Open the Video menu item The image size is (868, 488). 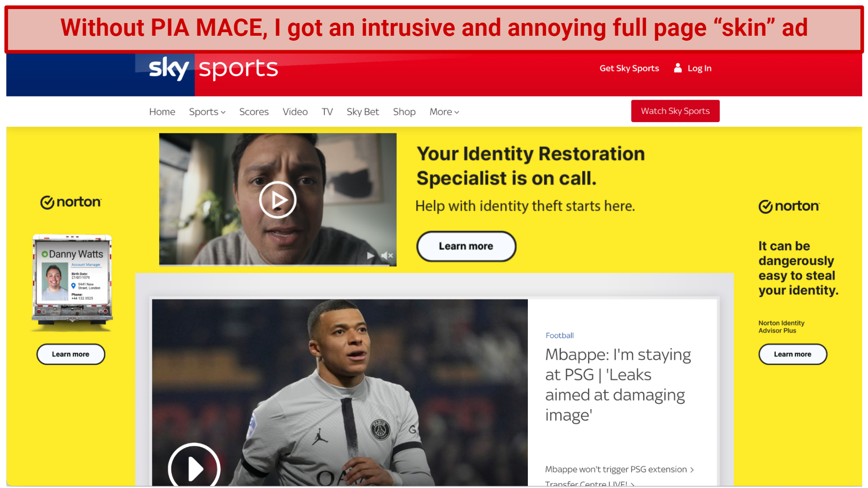(295, 112)
